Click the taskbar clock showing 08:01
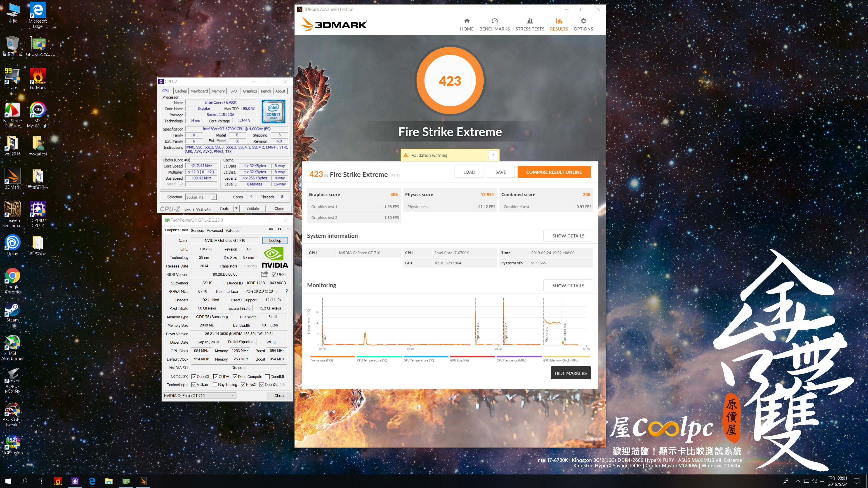Image resolution: width=868 pixels, height=488 pixels. (838, 481)
